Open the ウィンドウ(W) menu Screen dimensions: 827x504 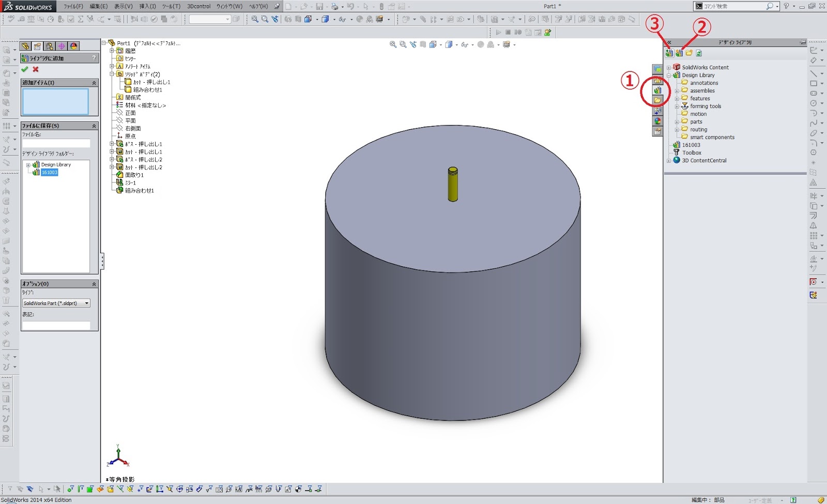[229, 6]
